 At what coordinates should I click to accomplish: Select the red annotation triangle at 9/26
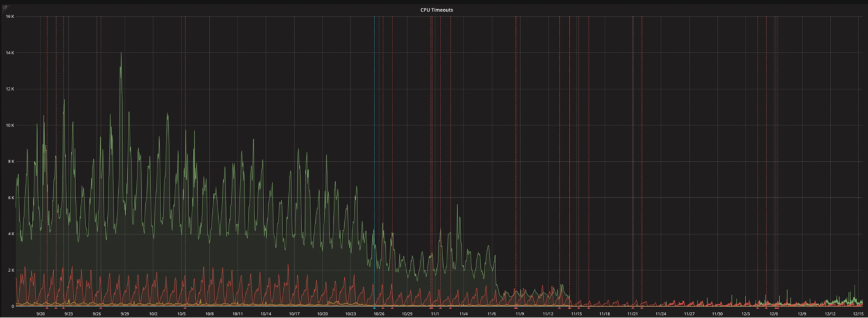click(101, 308)
